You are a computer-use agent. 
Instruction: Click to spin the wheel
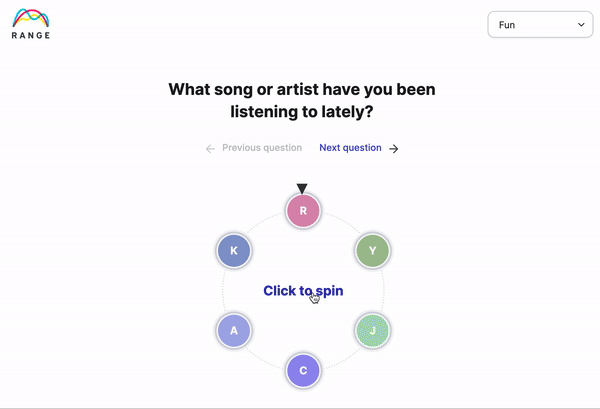click(x=303, y=291)
